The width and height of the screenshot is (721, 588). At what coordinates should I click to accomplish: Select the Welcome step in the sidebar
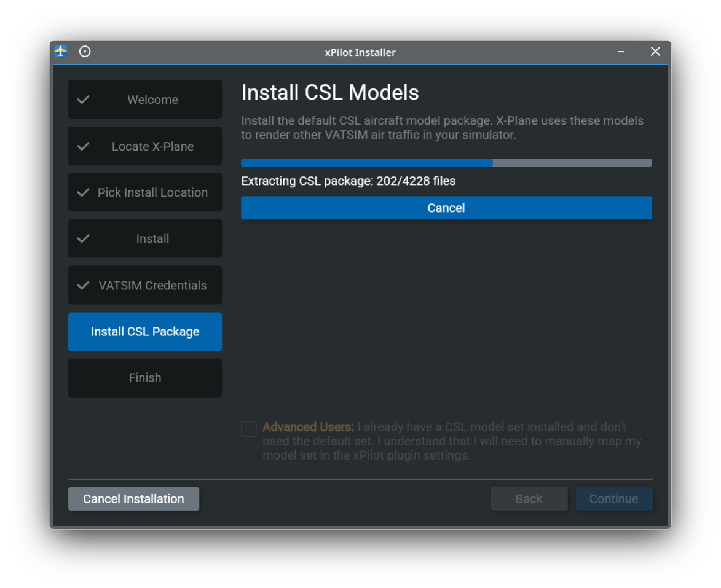click(152, 99)
